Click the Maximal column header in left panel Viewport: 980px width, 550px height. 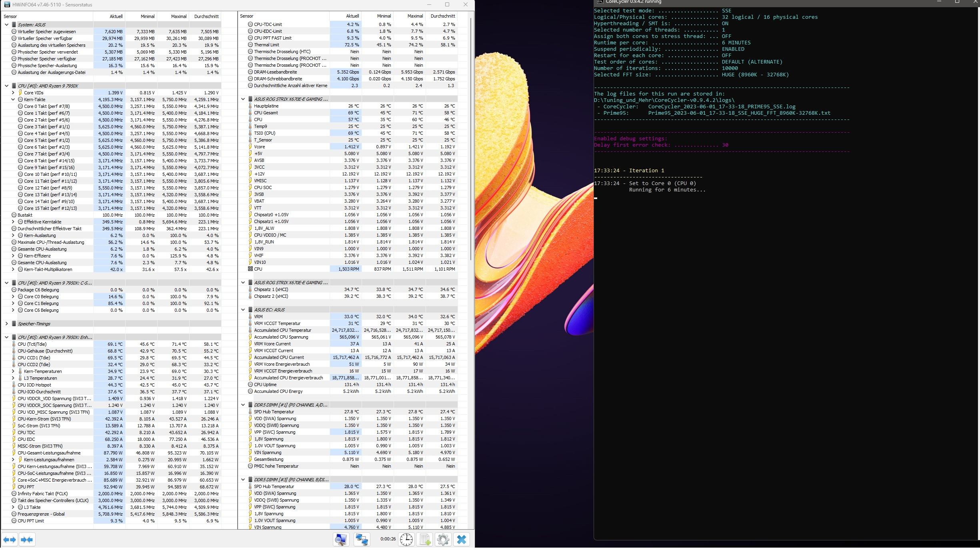click(x=178, y=16)
